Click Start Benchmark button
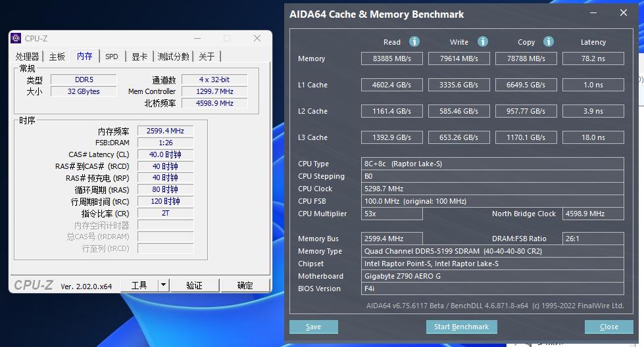Viewport: 644px width, 347px height. (x=462, y=327)
